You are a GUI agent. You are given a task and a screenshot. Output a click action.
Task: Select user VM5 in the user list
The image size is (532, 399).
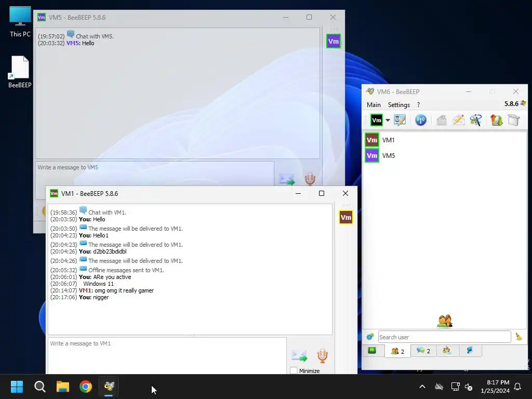(445, 156)
